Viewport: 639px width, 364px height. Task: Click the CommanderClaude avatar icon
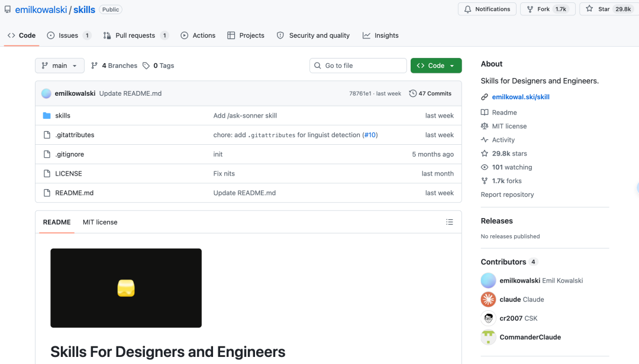tap(488, 337)
